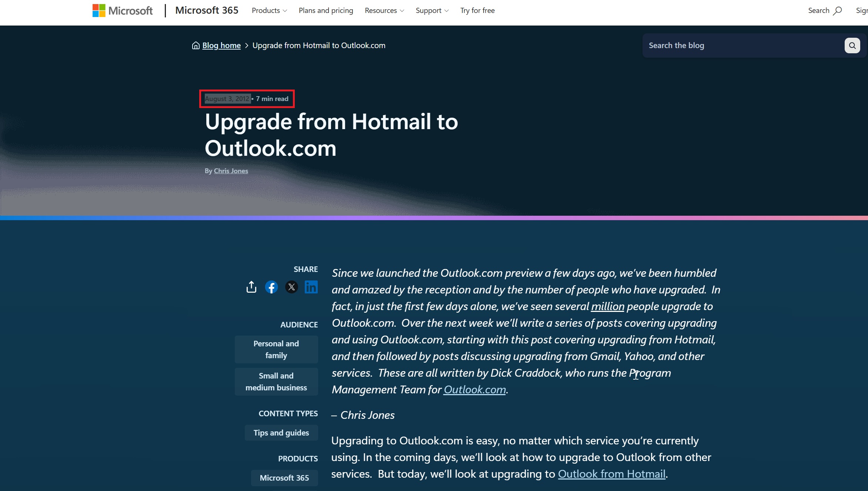The image size is (868, 491).
Task: Open the Try for free link
Action: pos(477,10)
